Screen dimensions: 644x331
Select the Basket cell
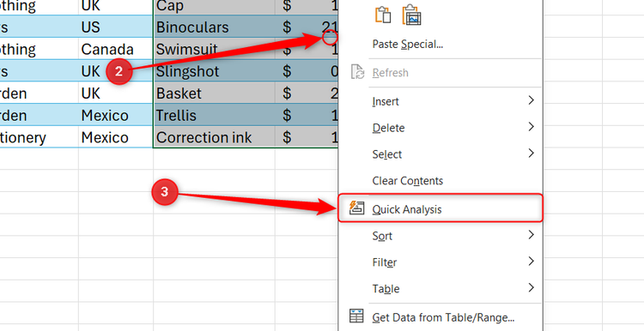point(214,93)
